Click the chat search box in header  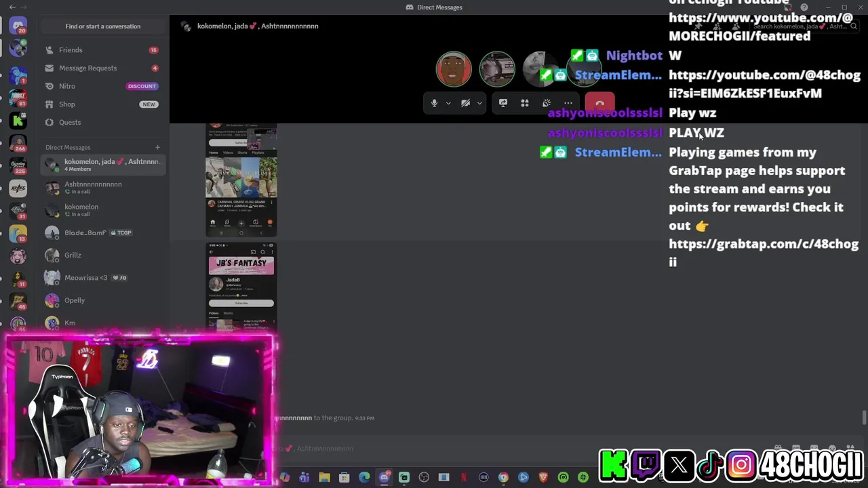pyautogui.click(x=805, y=26)
